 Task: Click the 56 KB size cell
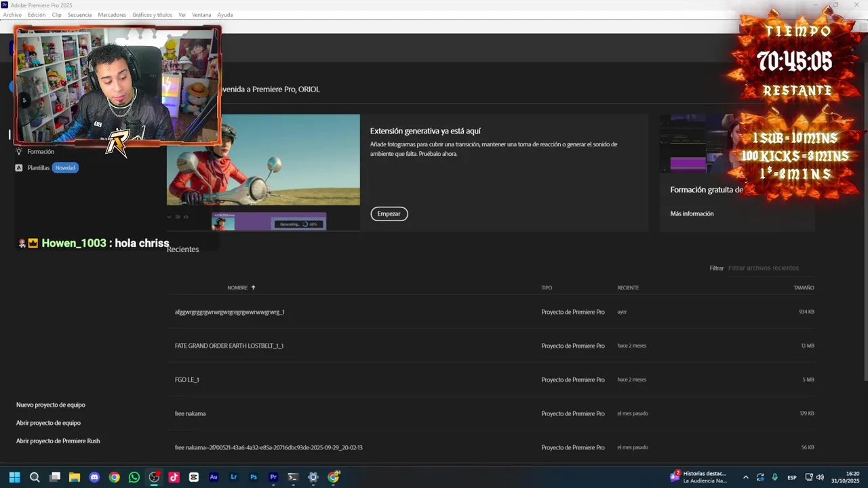[808, 447]
